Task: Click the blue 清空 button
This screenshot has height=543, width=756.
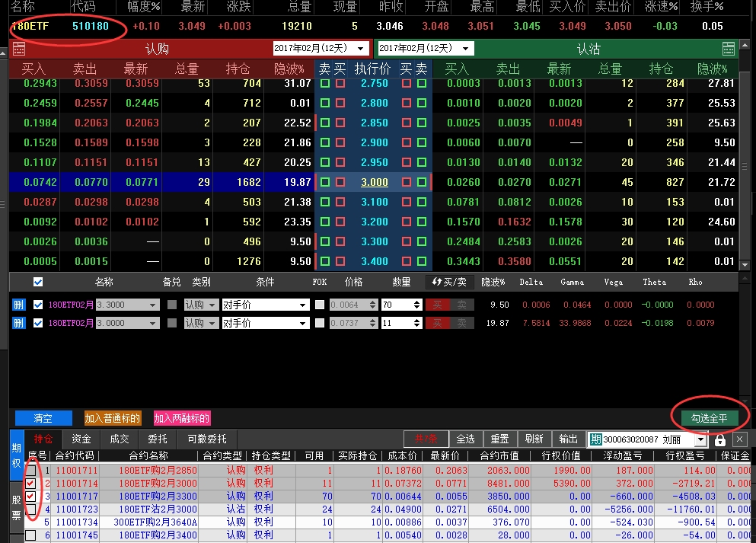Action: (43, 418)
